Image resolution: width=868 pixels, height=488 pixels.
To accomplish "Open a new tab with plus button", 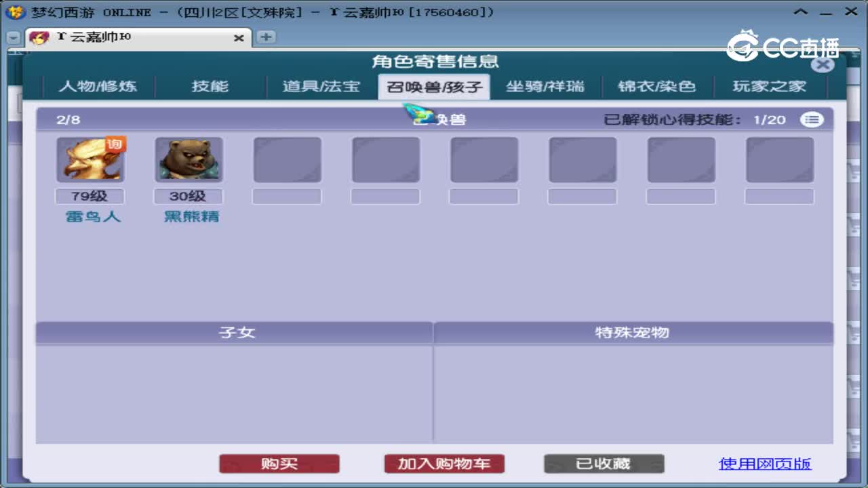I will click(x=266, y=37).
